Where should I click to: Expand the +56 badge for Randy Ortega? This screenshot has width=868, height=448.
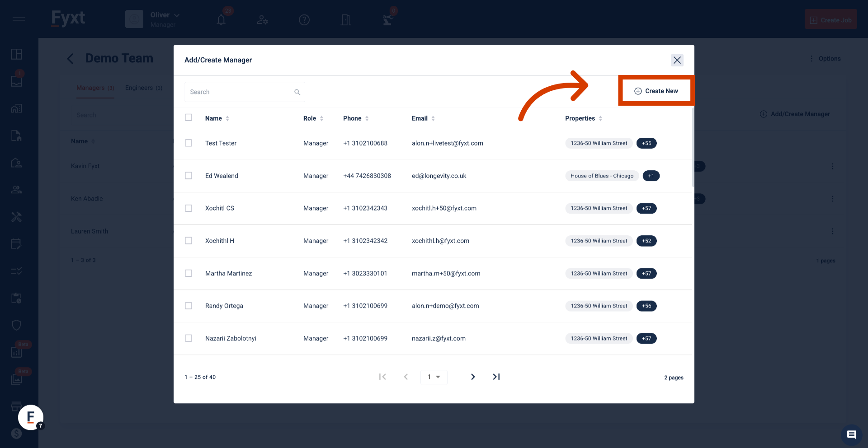pyautogui.click(x=646, y=306)
